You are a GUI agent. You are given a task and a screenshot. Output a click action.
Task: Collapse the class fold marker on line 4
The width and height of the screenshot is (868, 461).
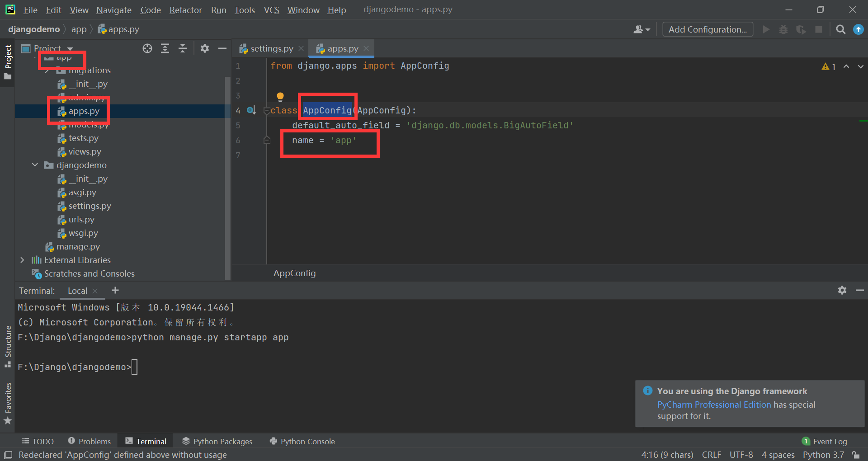pyautogui.click(x=267, y=111)
